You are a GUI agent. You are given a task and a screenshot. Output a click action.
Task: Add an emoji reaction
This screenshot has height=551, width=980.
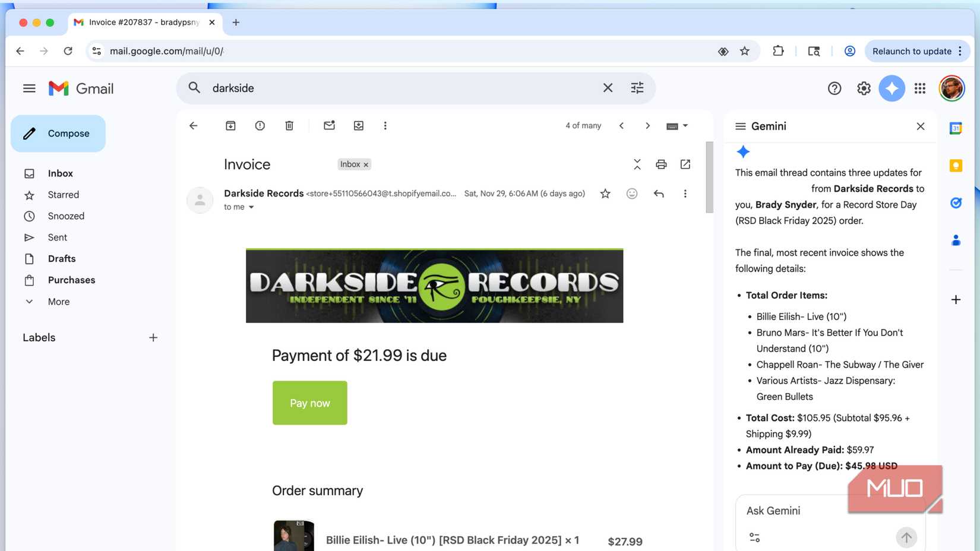pyautogui.click(x=632, y=194)
